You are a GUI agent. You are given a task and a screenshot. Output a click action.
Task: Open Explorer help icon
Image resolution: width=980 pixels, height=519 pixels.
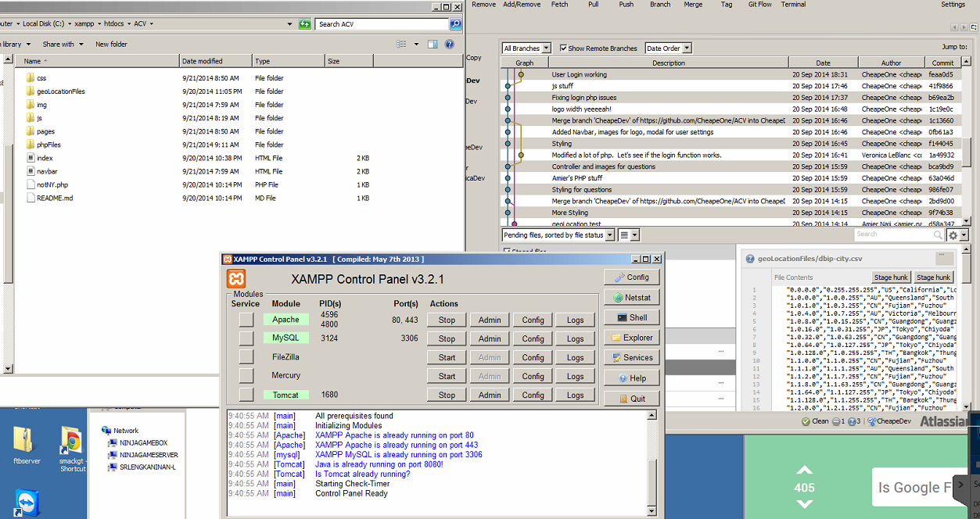450,45
